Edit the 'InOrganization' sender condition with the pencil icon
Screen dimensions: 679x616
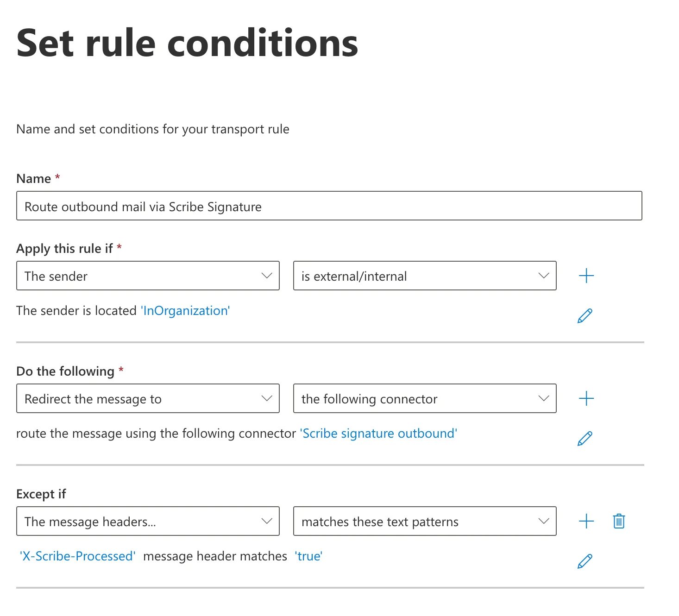click(585, 315)
